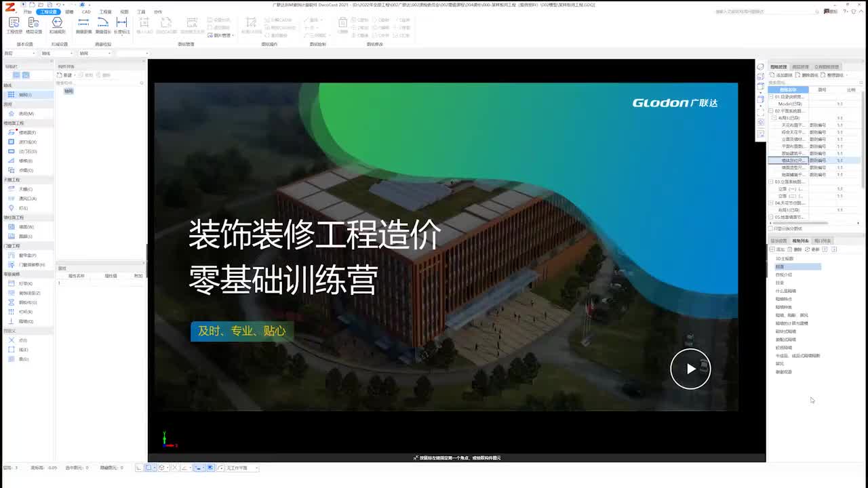Toggle the checkbox below the drawing tree

(771, 228)
